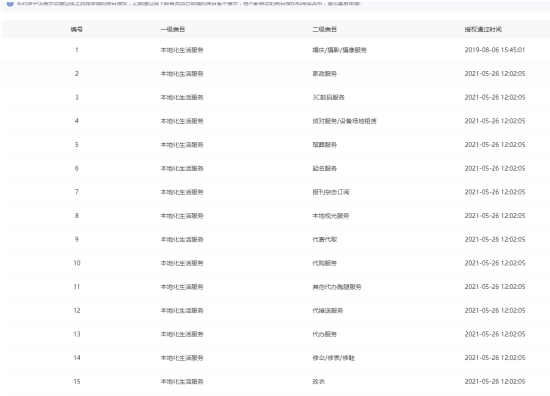Select the 代寄代取 category cell
Viewport: 550px width, 396px height.
pyautogui.click(x=324, y=239)
